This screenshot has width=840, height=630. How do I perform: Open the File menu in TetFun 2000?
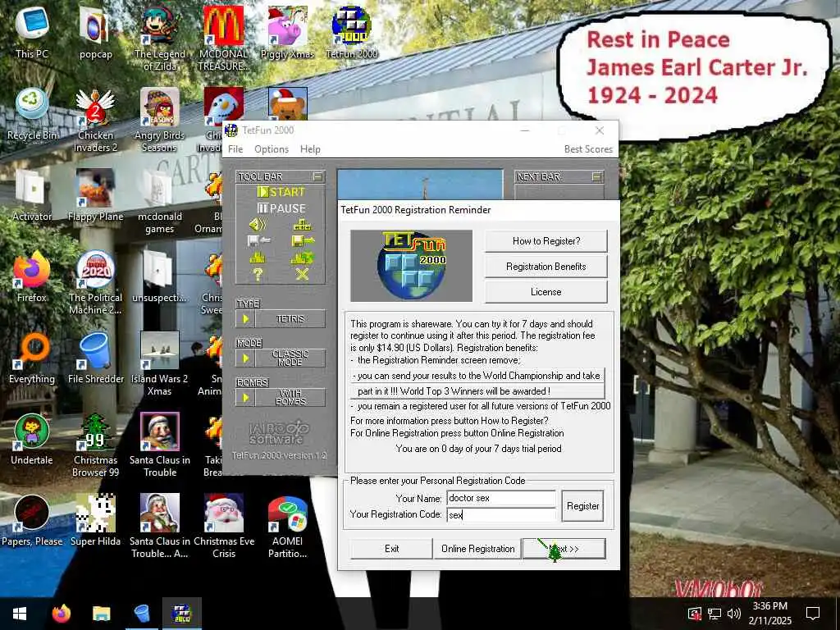point(235,149)
